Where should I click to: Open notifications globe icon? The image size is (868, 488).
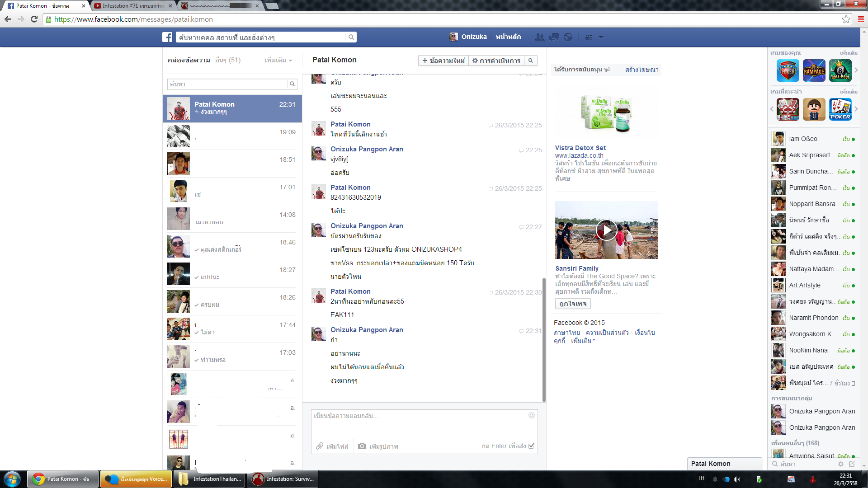[568, 37]
